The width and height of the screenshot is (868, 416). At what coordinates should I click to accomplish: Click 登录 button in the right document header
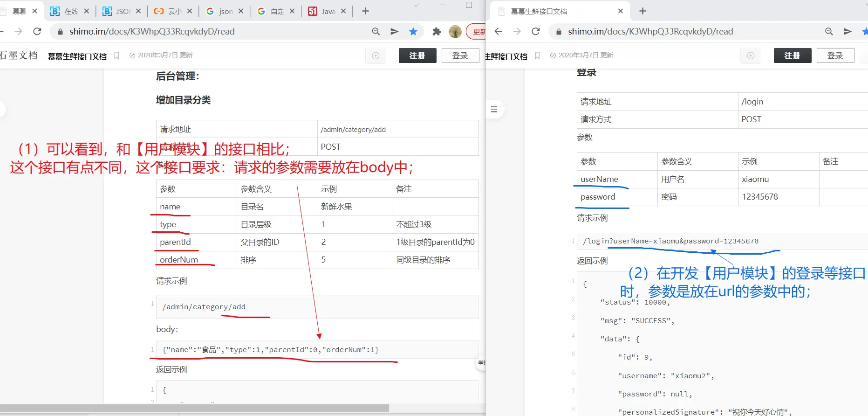pos(835,55)
